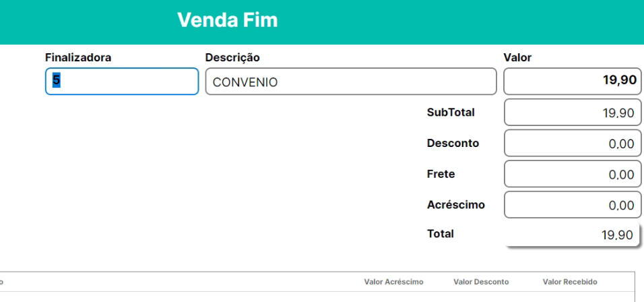Click the Finalizadora label

point(78,58)
